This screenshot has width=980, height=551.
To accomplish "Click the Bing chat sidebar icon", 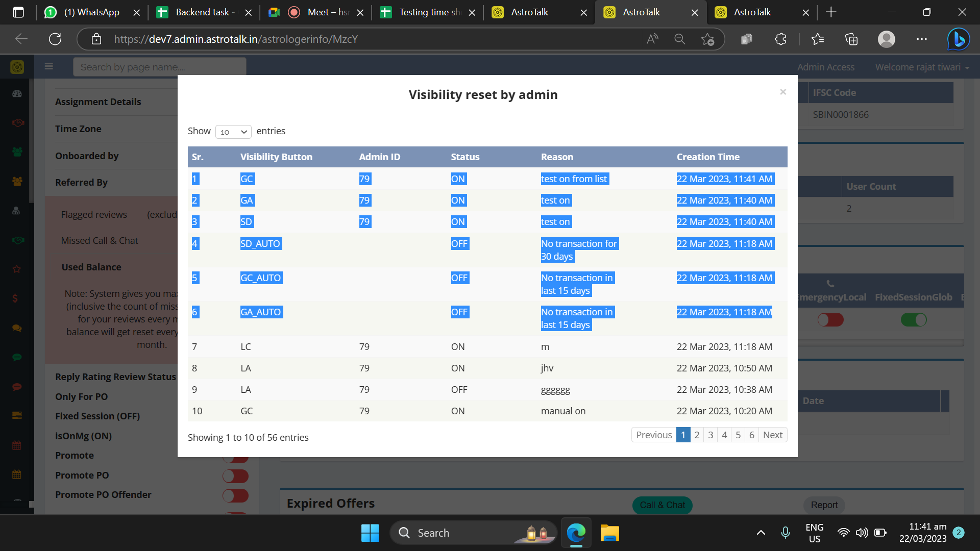I will [x=958, y=39].
